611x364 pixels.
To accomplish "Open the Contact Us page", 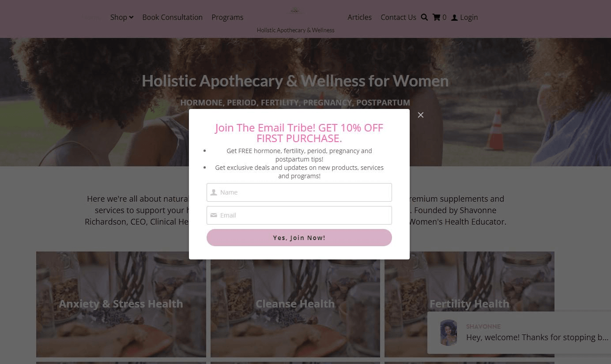I will click(x=398, y=17).
